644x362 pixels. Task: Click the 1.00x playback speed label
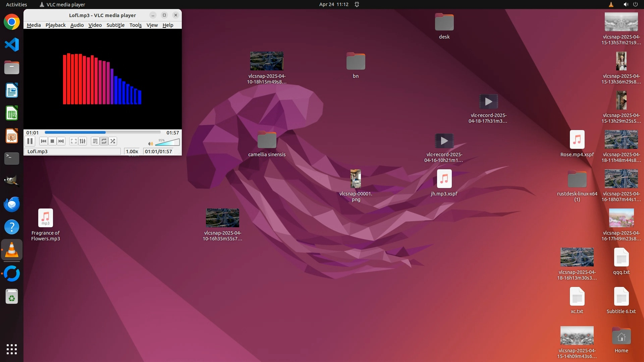pyautogui.click(x=132, y=152)
